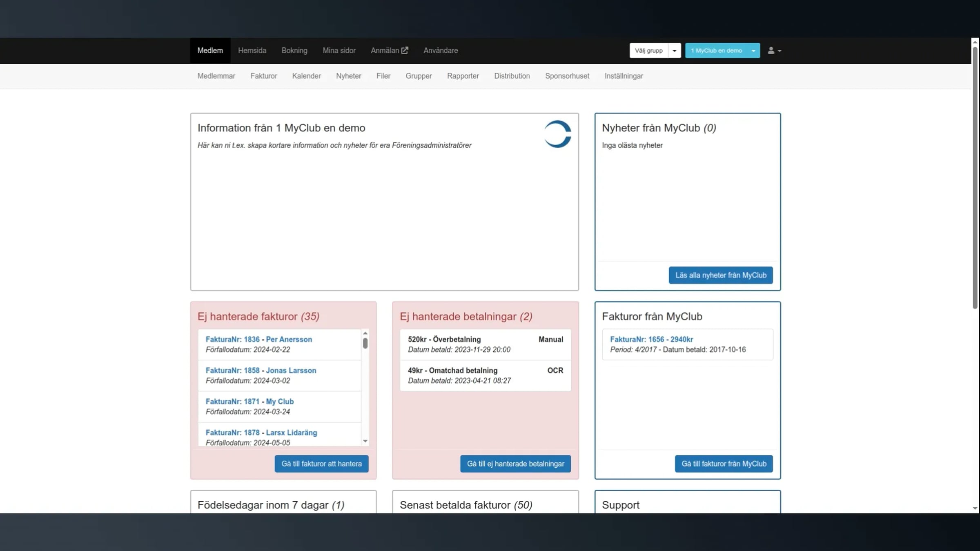The width and height of the screenshot is (980, 551).
Task: Click the Period: 4/2017 payment info text
Action: click(x=678, y=349)
